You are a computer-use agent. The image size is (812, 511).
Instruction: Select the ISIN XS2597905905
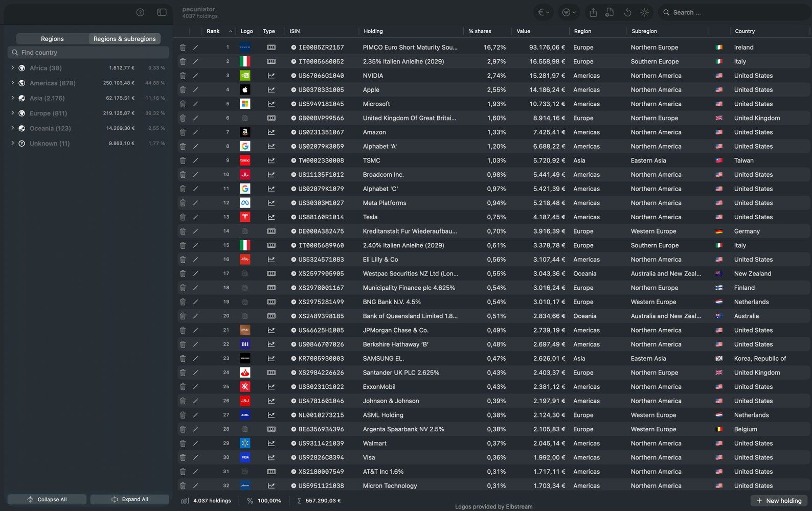321,273
